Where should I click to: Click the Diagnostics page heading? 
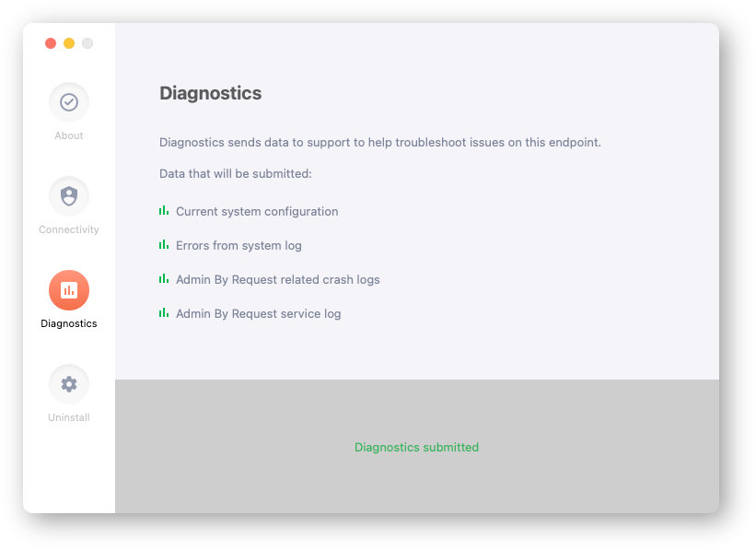pos(211,93)
